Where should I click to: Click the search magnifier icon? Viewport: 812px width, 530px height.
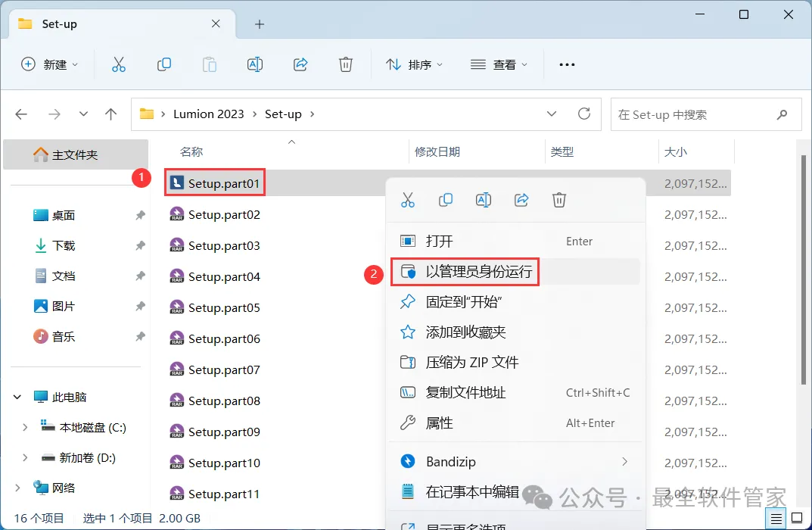tap(782, 114)
